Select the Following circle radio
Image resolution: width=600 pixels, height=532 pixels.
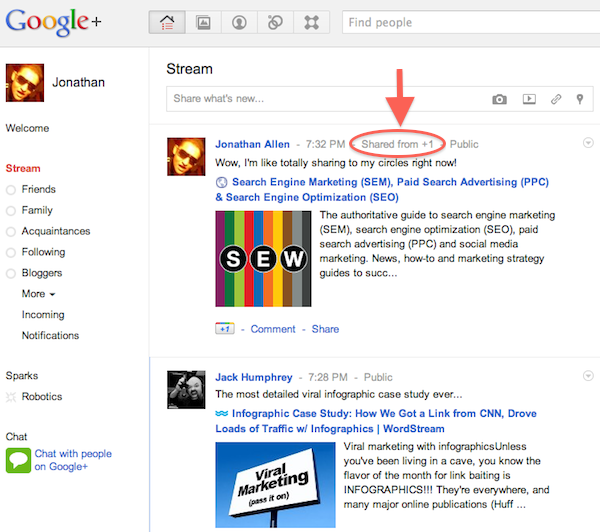coord(11,253)
